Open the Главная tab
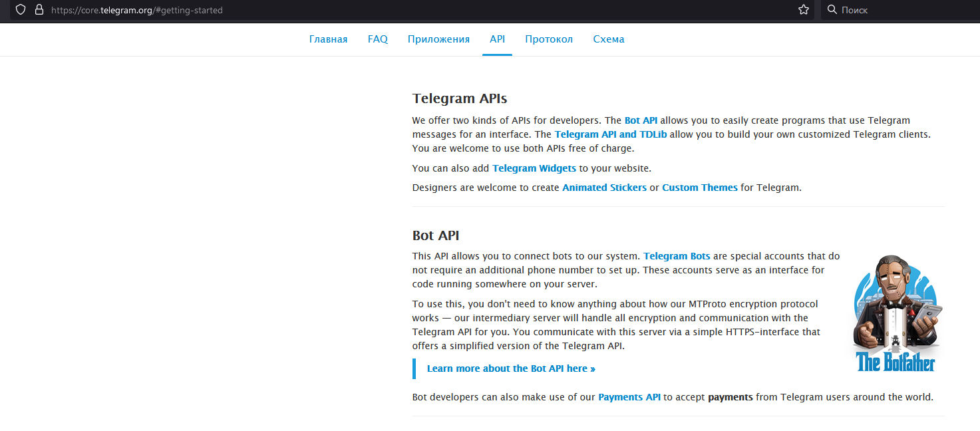 tap(328, 39)
